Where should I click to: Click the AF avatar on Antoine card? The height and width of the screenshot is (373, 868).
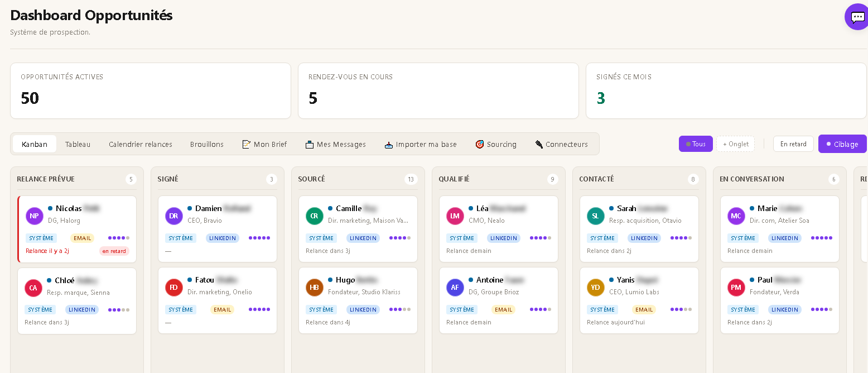455,288
